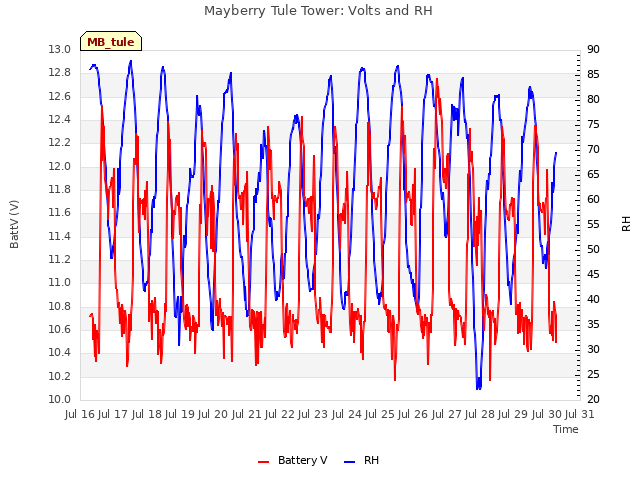Click the 12.8 left axis tick label

click(59, 73)
